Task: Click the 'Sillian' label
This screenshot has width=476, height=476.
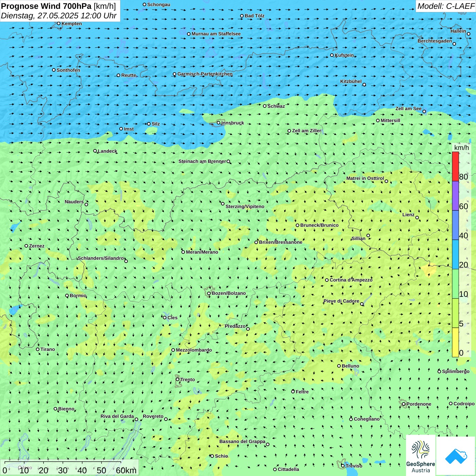Action: click(358, 238)
